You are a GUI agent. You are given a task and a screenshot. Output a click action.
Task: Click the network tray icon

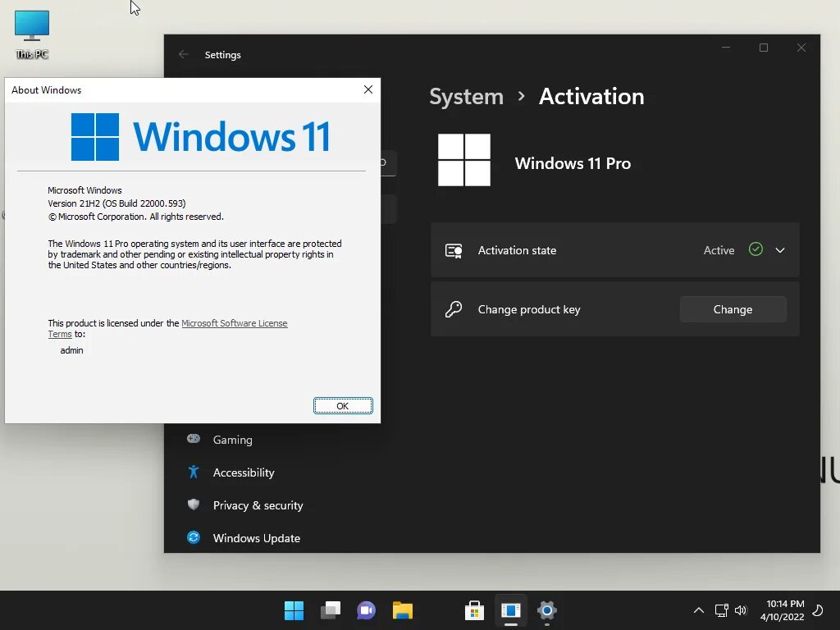(721, 610)
